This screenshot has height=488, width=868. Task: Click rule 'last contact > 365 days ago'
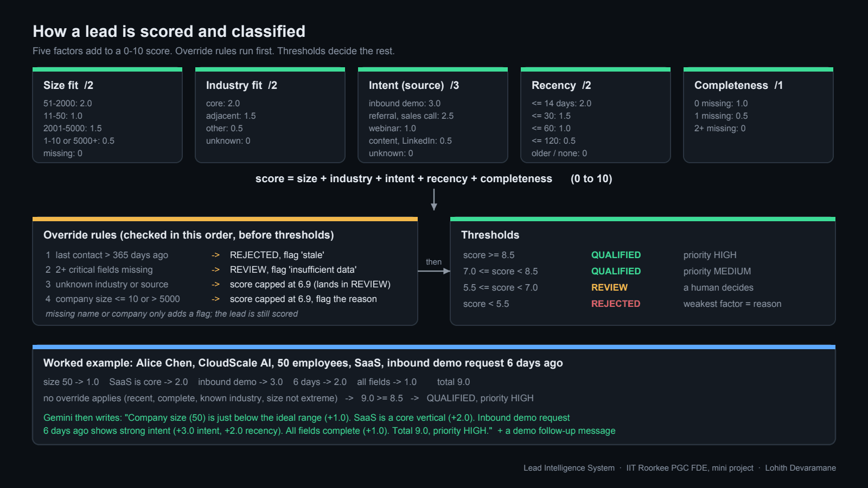112,255
